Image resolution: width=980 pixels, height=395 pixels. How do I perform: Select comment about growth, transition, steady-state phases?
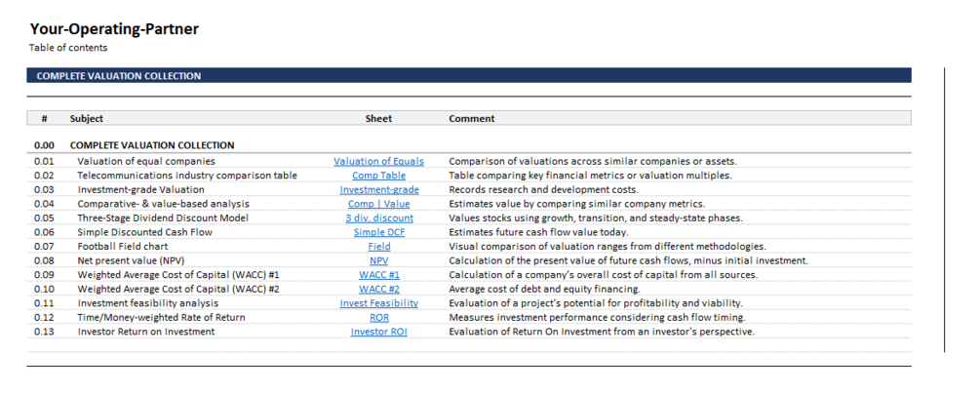point(596,218)
